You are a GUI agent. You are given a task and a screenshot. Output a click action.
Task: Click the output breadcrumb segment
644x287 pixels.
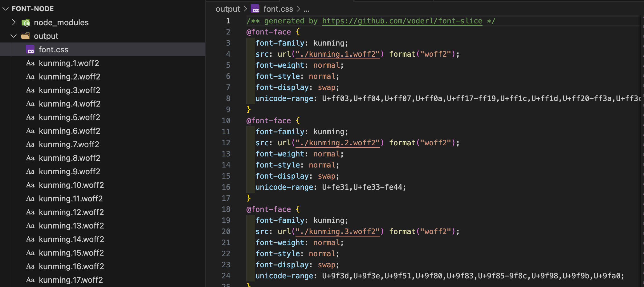tap(228, 9)
